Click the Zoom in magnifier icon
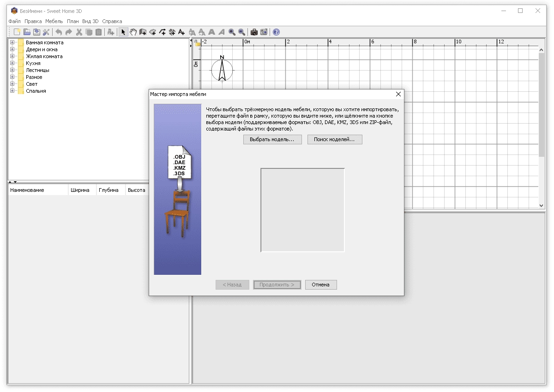Screen dimensions: 554x392 [x=232, y=32]
